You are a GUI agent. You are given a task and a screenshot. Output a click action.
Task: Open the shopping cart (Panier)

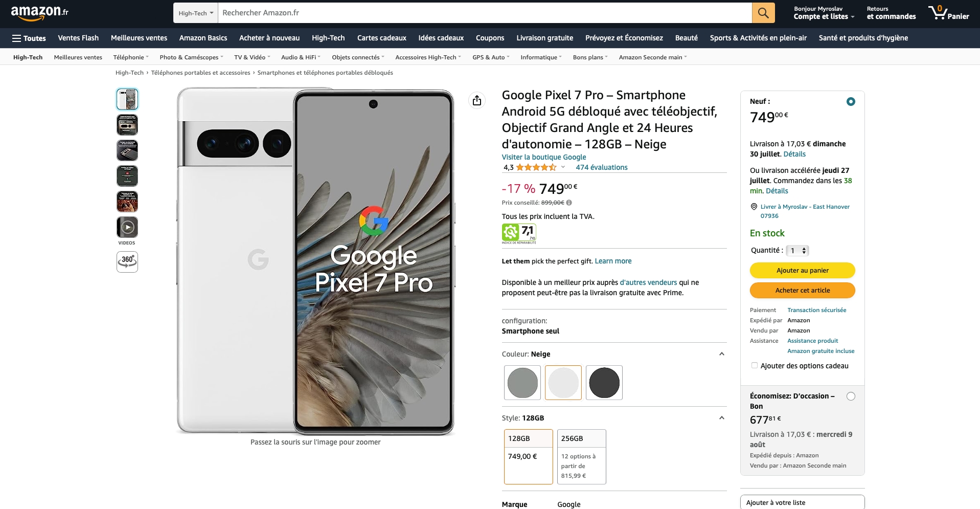click(948, 13)
